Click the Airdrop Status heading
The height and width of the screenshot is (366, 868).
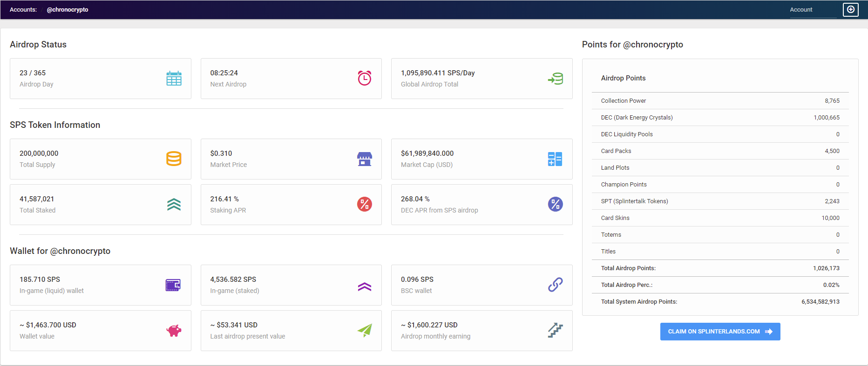38,45
